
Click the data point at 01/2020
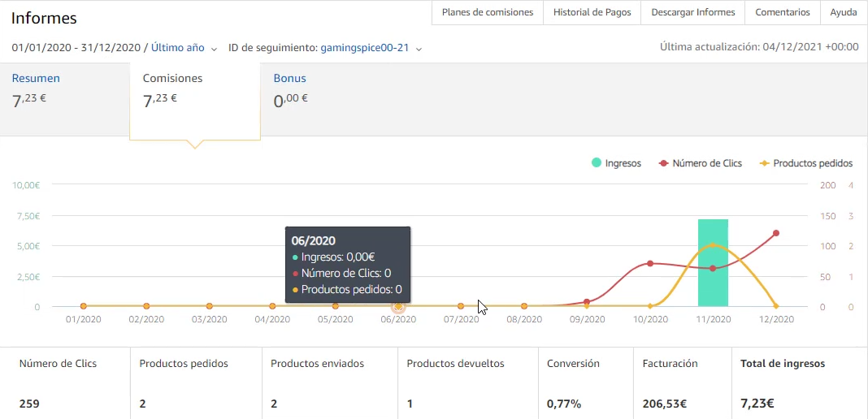click(x=83, y=306)
